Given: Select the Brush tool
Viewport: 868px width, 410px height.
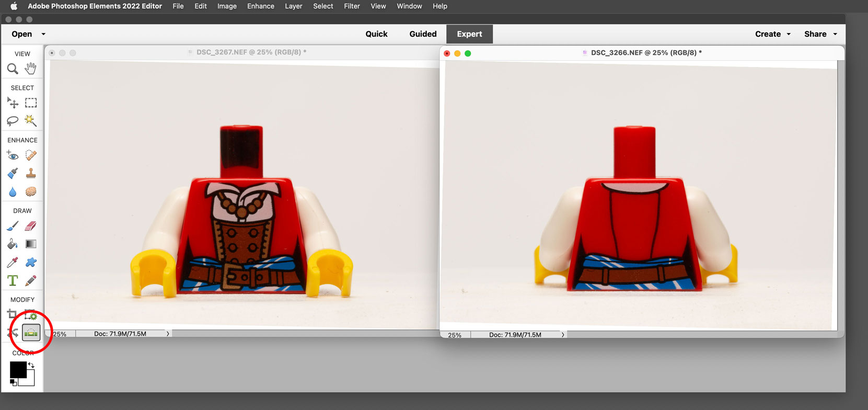Looking at the screenshot, I should [13, 226].
